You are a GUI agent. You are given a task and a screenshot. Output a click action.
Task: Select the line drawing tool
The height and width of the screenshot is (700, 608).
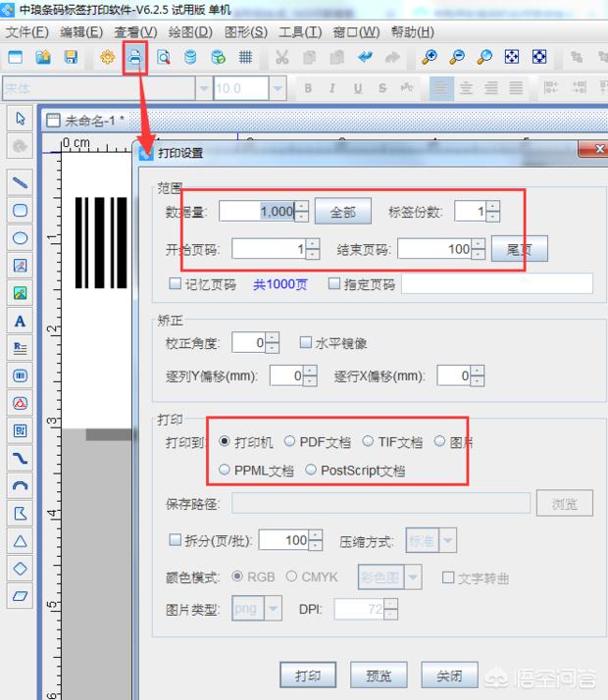click(20, 182)
